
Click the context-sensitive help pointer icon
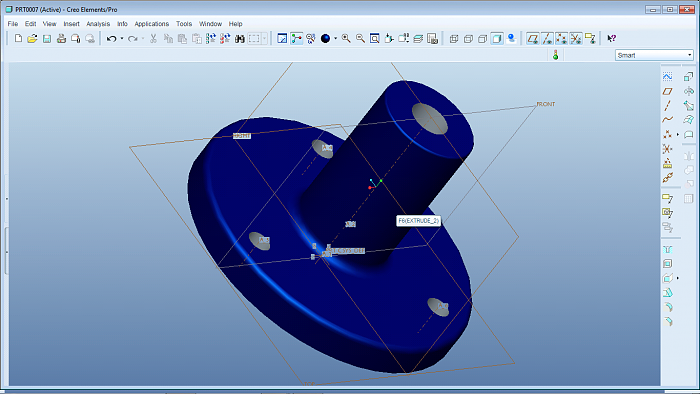(x=612, y=39)
